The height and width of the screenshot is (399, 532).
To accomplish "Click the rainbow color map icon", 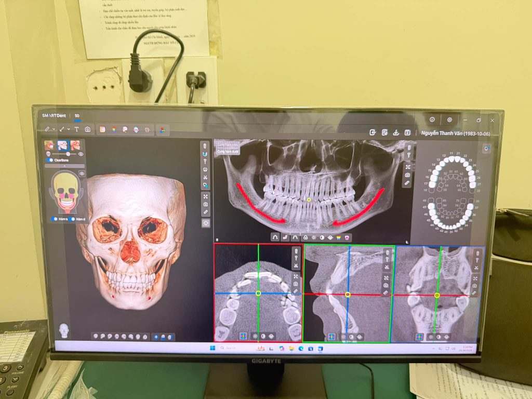I will tap(114, 129).
